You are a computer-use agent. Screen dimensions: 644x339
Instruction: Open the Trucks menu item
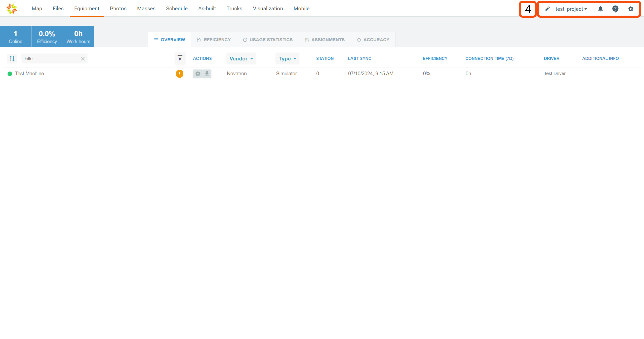[x=234, y=9]
